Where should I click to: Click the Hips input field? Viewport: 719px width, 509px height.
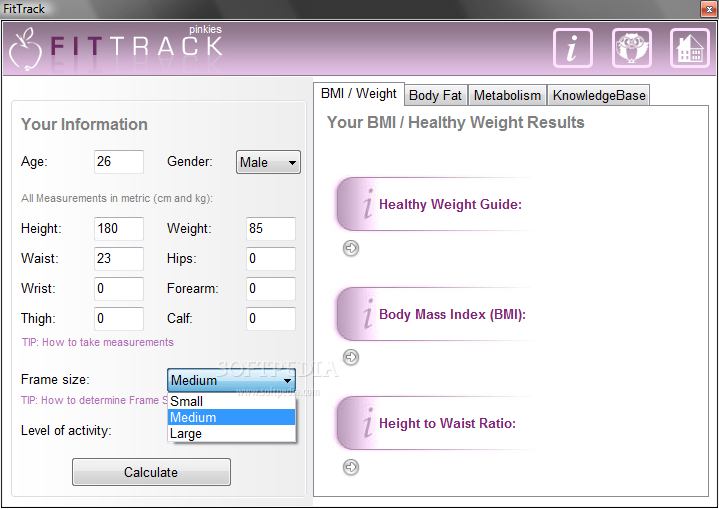[271, 259]
